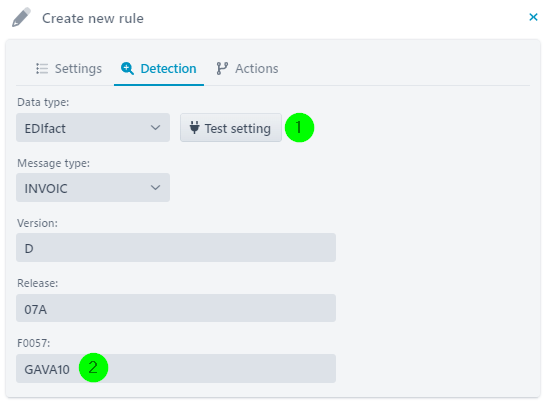Screen dimensions: 547x403
Task: Click the pencil icon beside Create new rule
Action: pyautogui.click(x=21, y=17)
